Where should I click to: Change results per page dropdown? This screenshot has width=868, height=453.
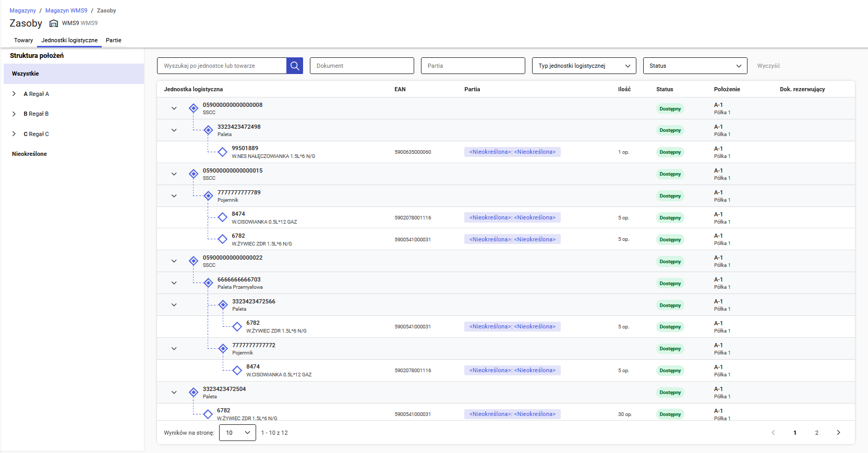237,433
